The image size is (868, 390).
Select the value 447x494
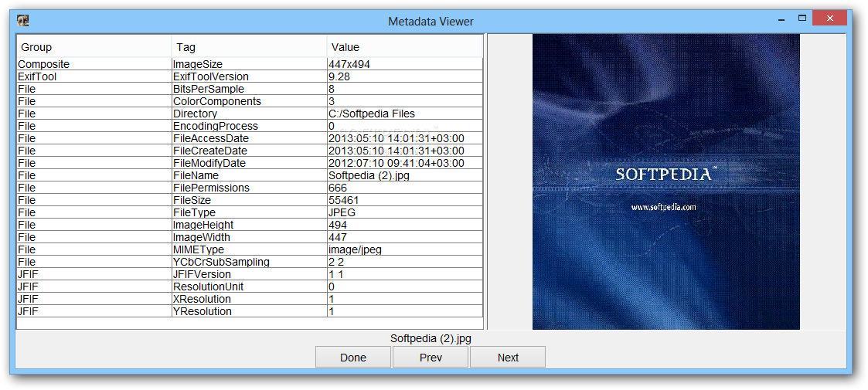coord(405,64)
